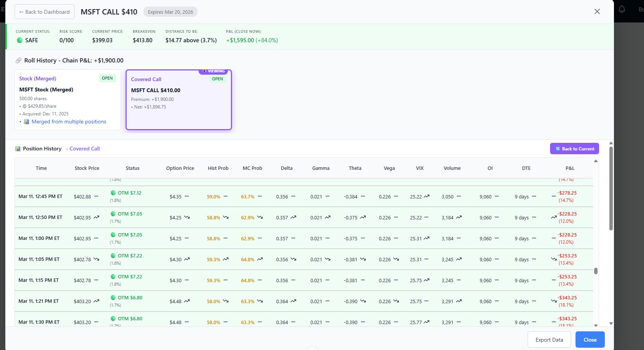Click the Expires Mar 20, 2026 badge

pyautogui.click(x=170, y=12)
